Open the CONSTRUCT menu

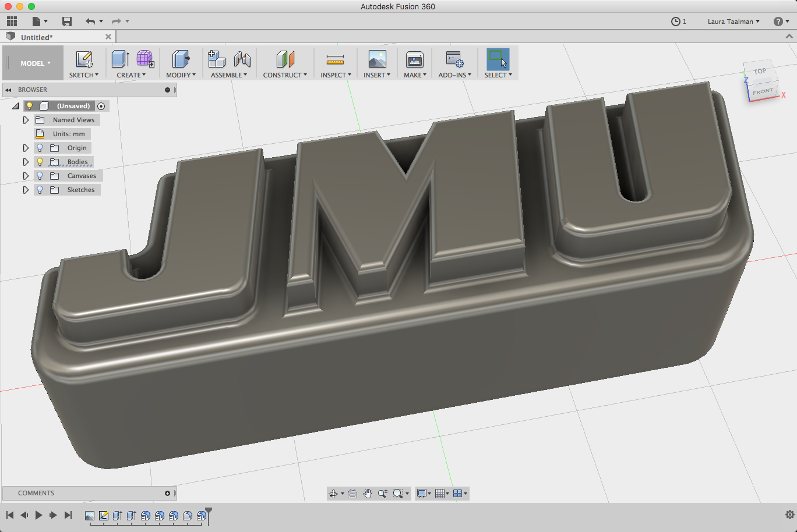(x=285, y=75)
